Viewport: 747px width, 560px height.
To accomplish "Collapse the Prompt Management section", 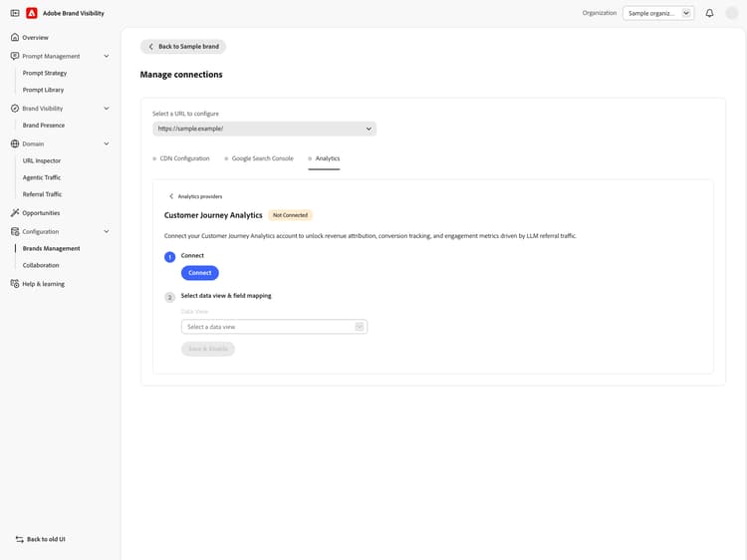I will 107,56.
